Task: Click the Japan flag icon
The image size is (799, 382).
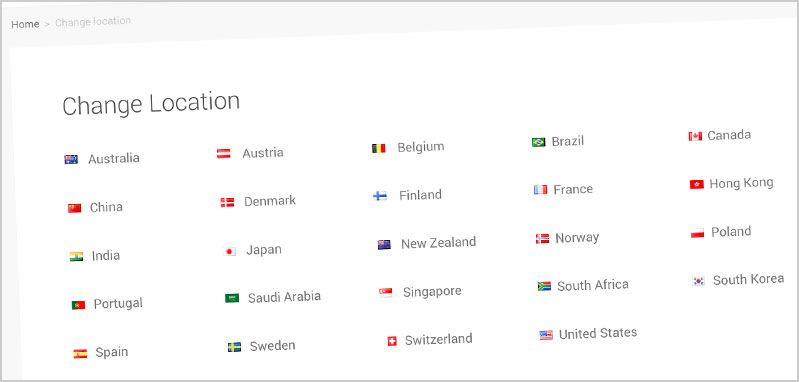Action: [x=230, y=252]
